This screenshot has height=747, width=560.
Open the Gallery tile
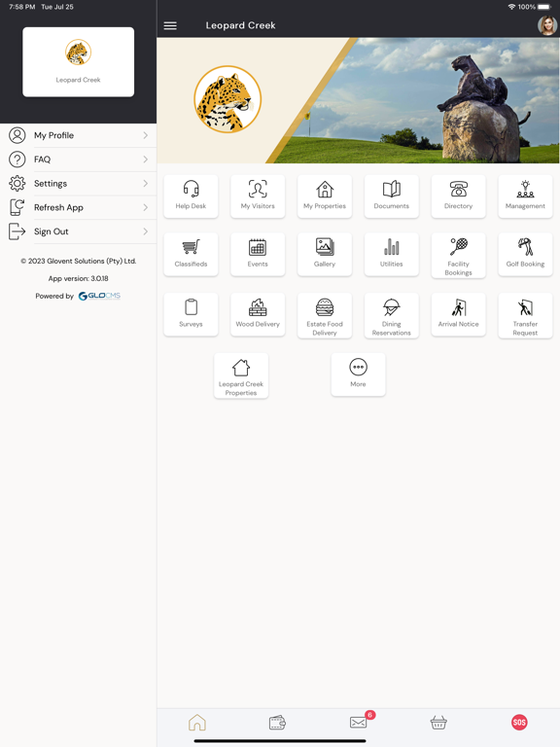click(325, 255)
